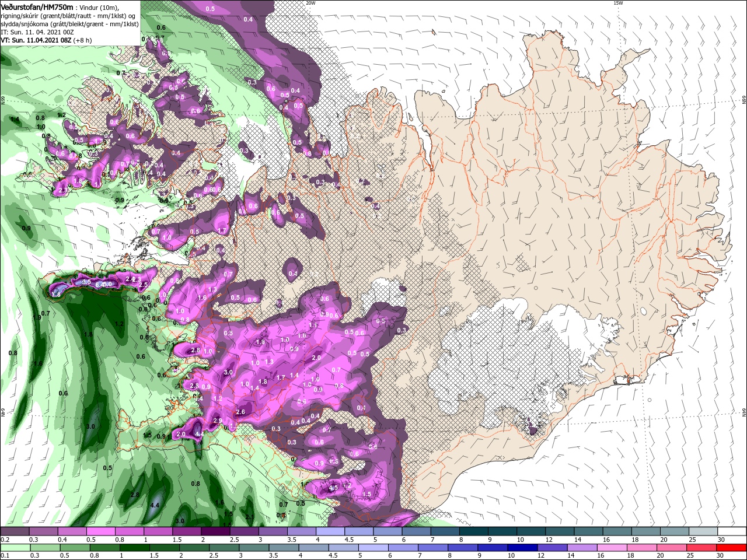Screen dimensions: 747x560
Task: Click the VT: Sun. 11.04.2021 08Z (+8 h) line
Action: tap(45, 40)
